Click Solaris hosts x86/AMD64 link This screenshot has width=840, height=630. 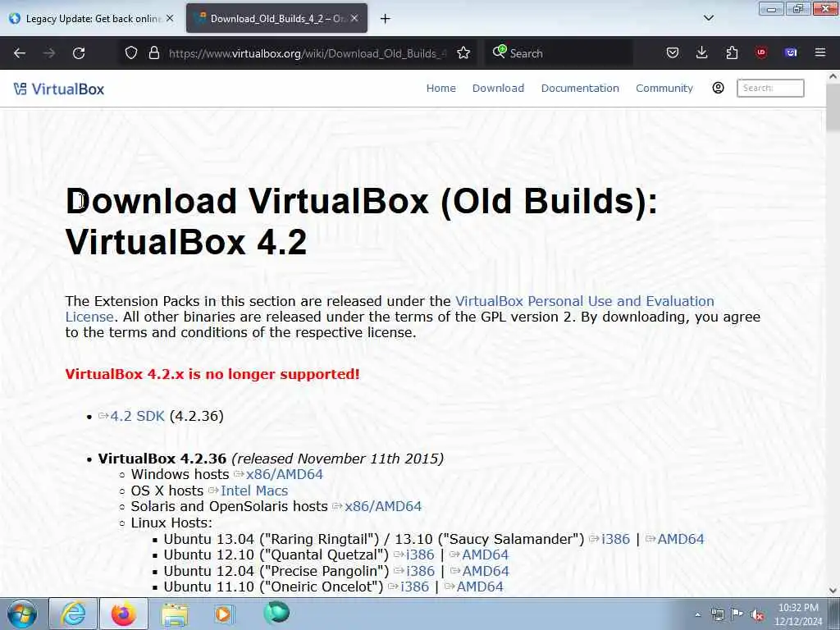[383, 506]
